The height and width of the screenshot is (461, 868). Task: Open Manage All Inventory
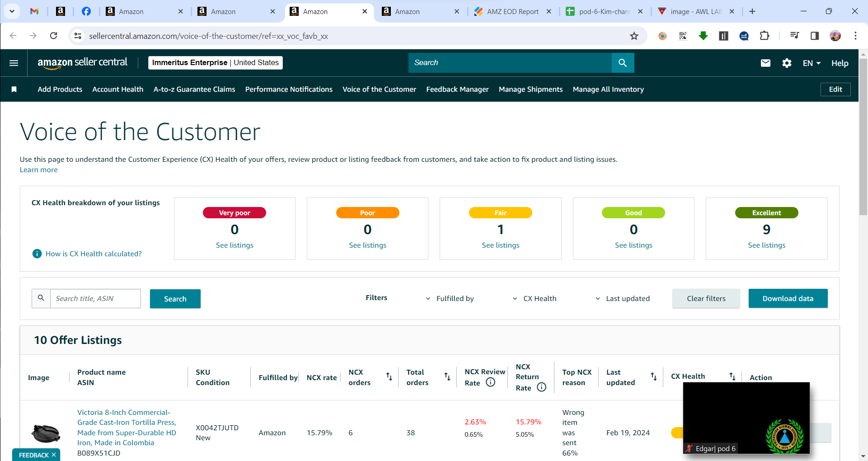pyautogui.click(x=608, y=89)
